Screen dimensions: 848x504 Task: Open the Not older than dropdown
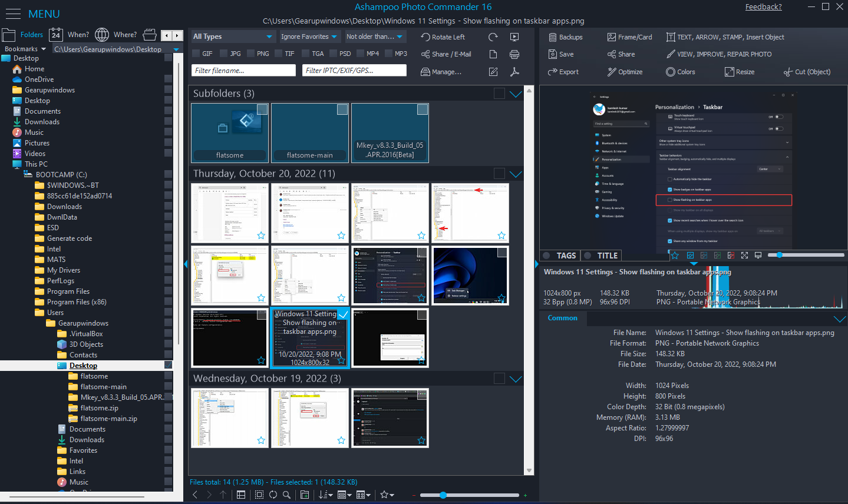tap(375, 37)
